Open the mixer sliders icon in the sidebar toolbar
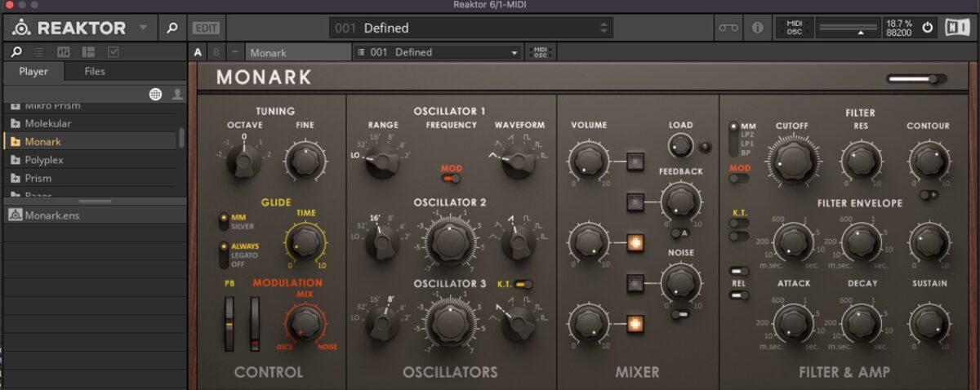This screenshot has height=390, width=980. (x=64, y=51)
